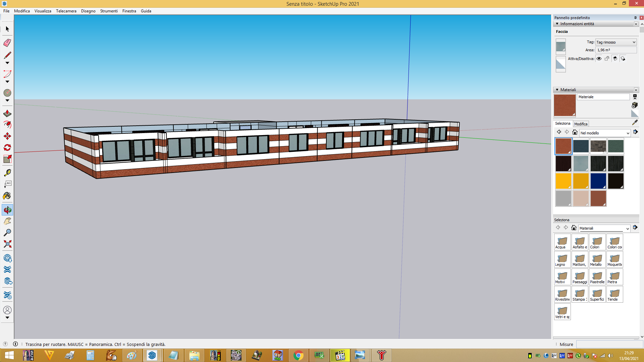The height and width of the screenshot is (362, 644).
Task: Select the Offset tool
Action: click(7, 125)
